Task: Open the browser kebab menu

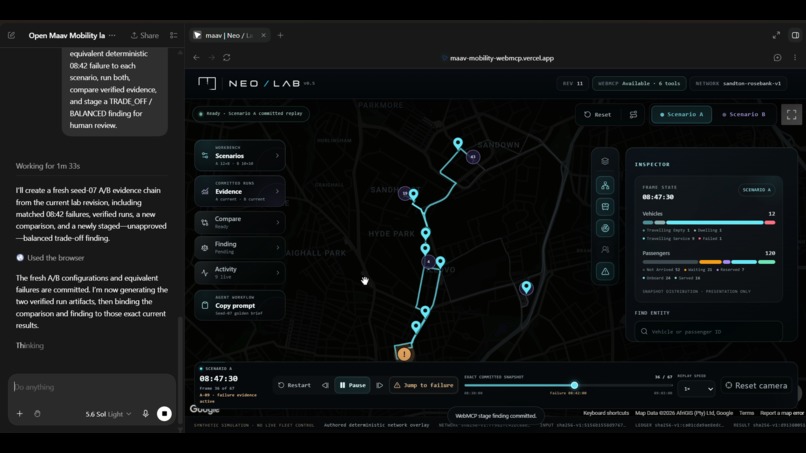Action: coord(795,58)
